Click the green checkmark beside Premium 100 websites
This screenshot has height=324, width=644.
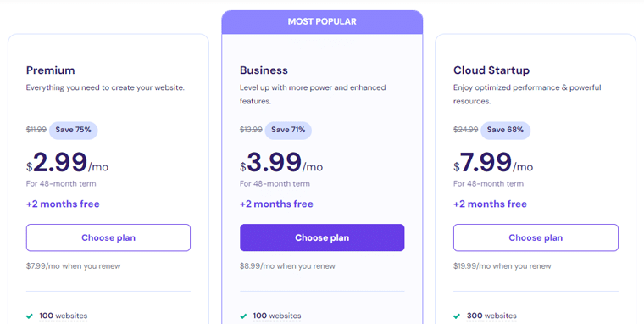(30, 316)
